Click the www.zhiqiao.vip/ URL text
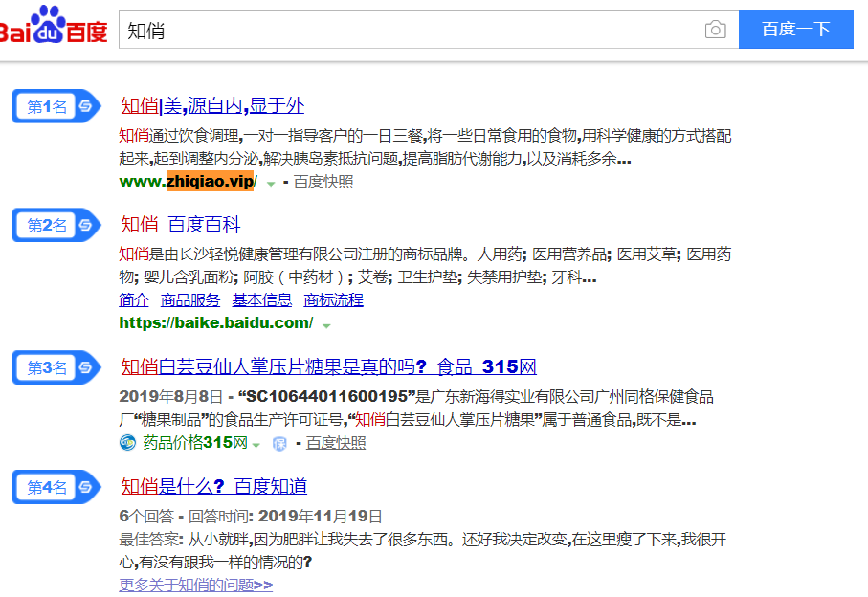 point(189,182)
